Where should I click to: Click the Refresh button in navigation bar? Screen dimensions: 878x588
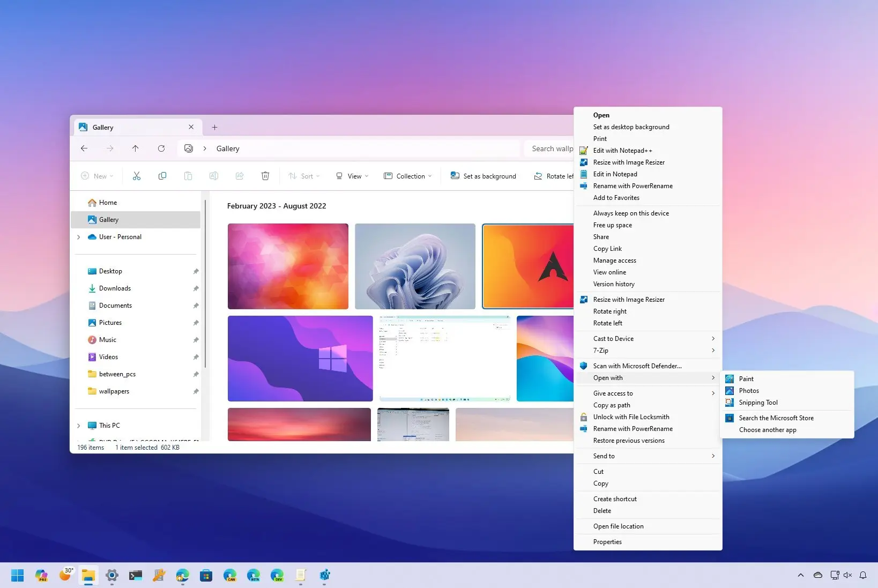161,148
